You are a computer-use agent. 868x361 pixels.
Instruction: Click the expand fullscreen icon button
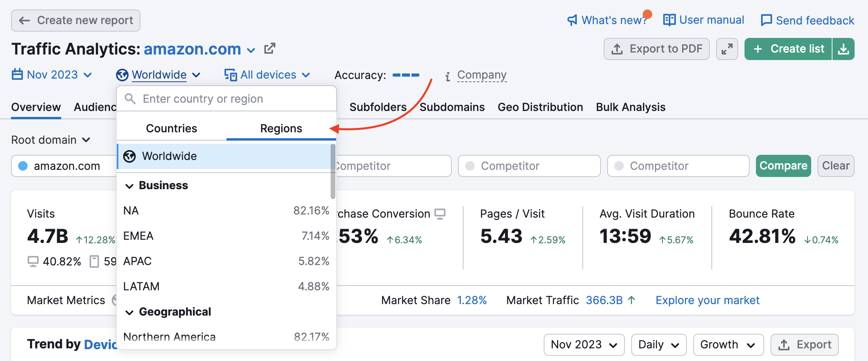click(727, 49)
